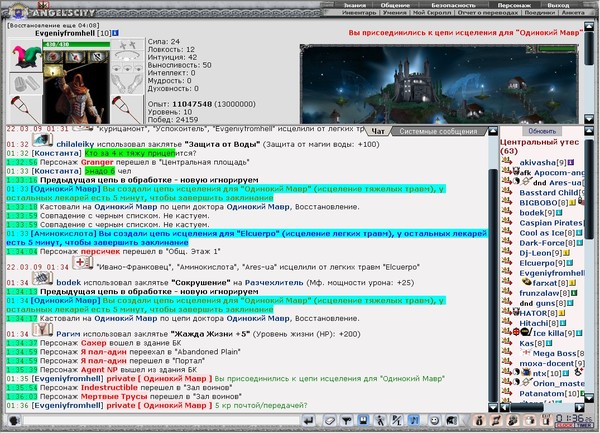
Task: Click the left crutch weapon slot
Action: tap(25, 109)
